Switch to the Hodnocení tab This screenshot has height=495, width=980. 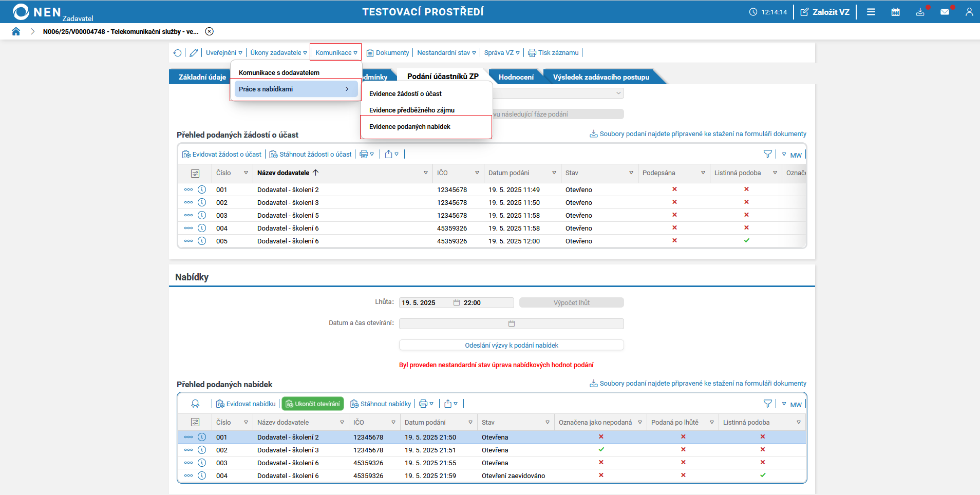pyautogui.click(x=516, y=77)
